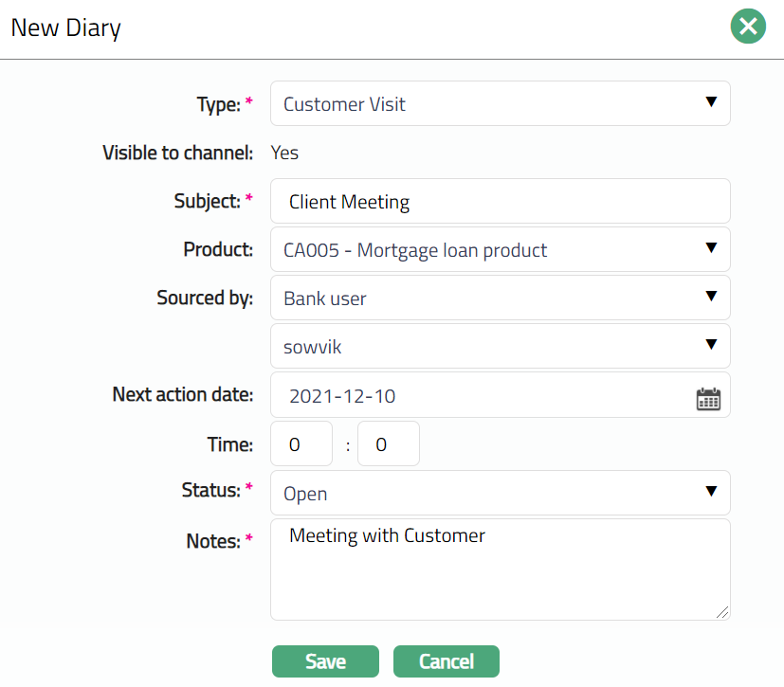The height and width of the screenshot is (687, 784).
Task: Select the Time minute input box
Action: point(388,444)
